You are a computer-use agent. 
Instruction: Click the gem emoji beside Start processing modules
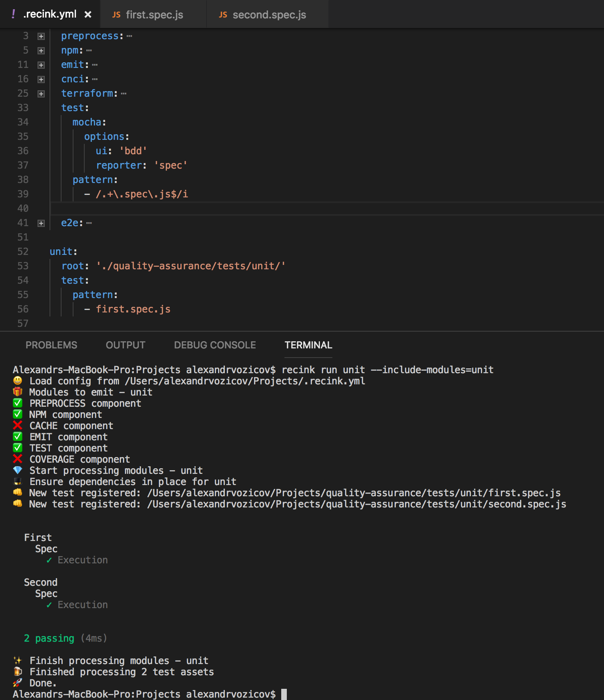(x=18, y=470)
